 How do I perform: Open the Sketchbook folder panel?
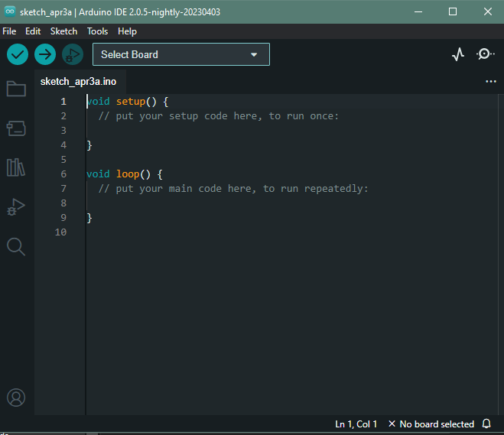point(16,89)
